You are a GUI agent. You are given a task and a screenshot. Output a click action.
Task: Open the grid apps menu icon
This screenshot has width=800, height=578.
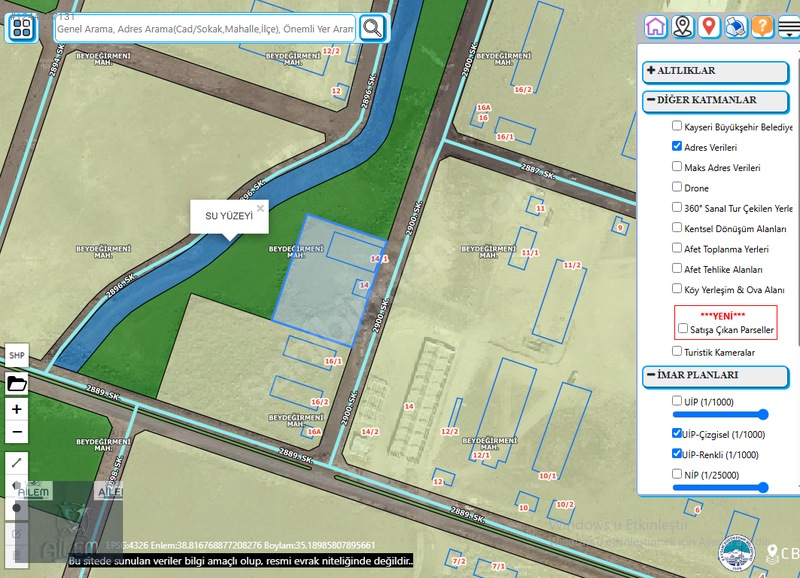(22, 28)
